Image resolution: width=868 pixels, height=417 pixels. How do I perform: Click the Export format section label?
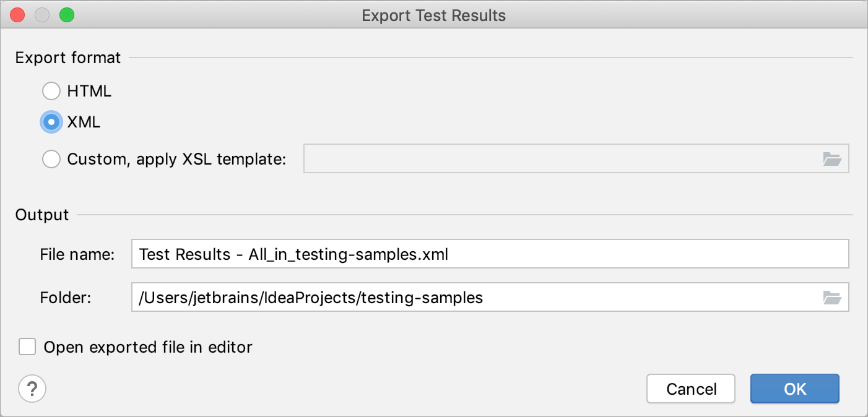click(x=67, y=58)
